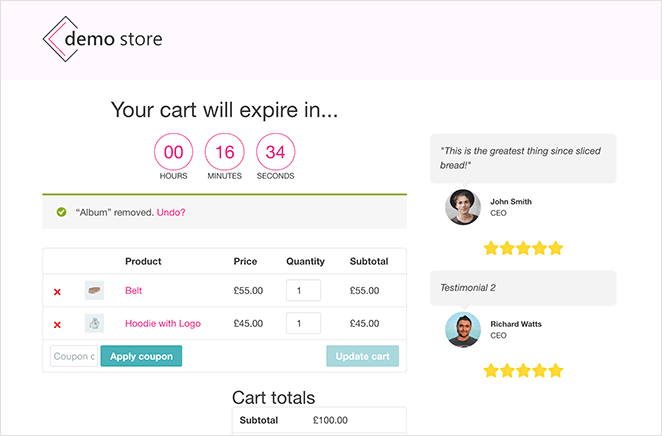Viewport: 662px width, 436px height.
Task: Click the demo store logo
Action: 102,40
